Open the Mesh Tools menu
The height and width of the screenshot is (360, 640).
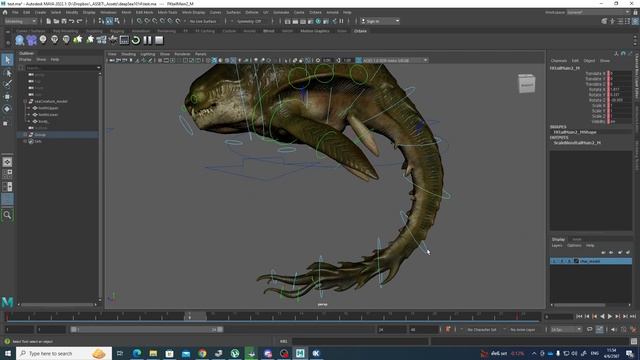coord(167,12)
